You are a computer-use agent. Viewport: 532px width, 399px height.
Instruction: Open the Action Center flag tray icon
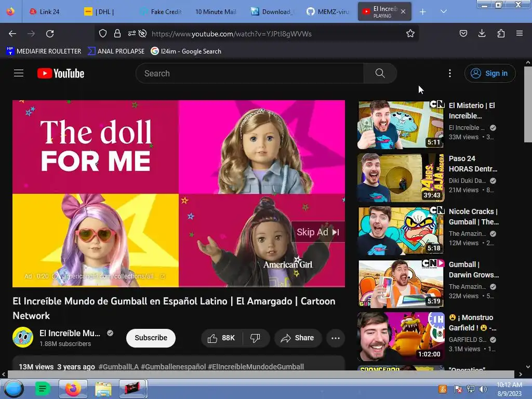458,389
